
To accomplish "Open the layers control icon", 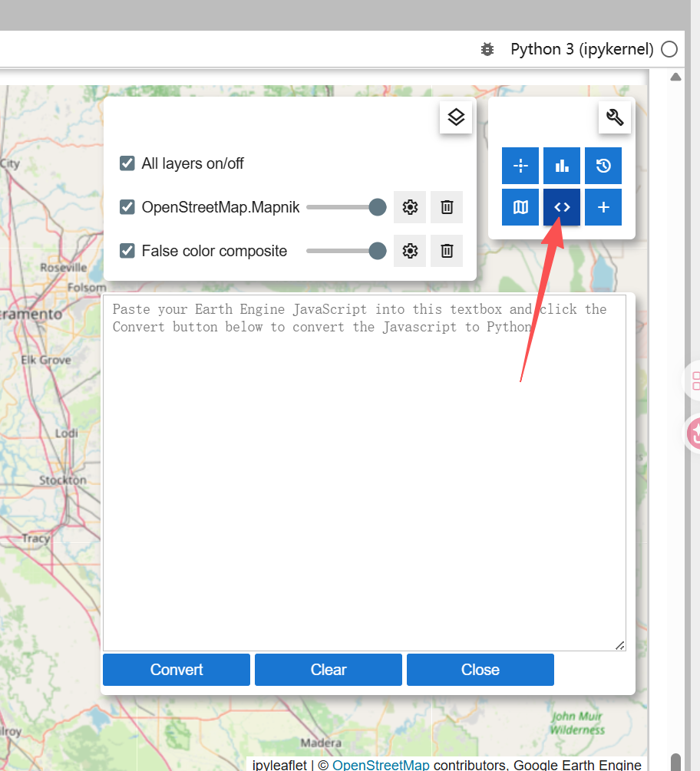I will coord(456,117).
